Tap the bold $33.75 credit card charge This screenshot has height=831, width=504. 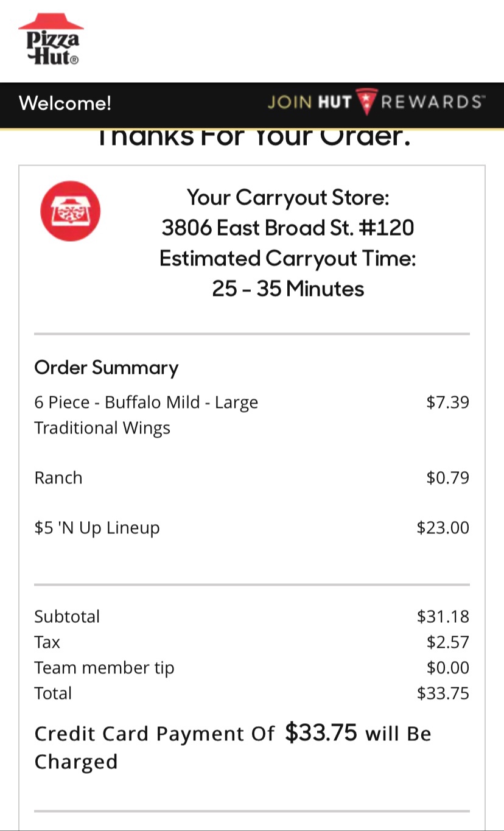click(321, 732)
